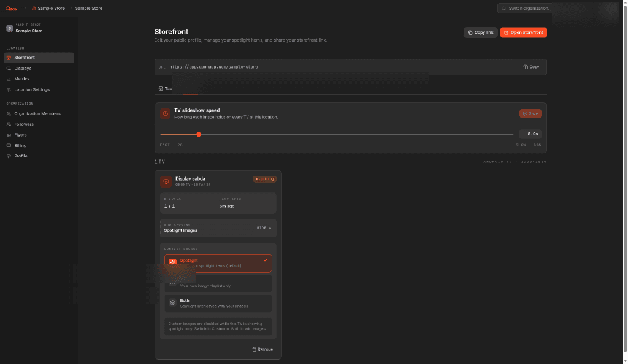This screenshot has width=628, height=364.
Task: Click the Displays monitor icon
Action: [x=9, y=69]
